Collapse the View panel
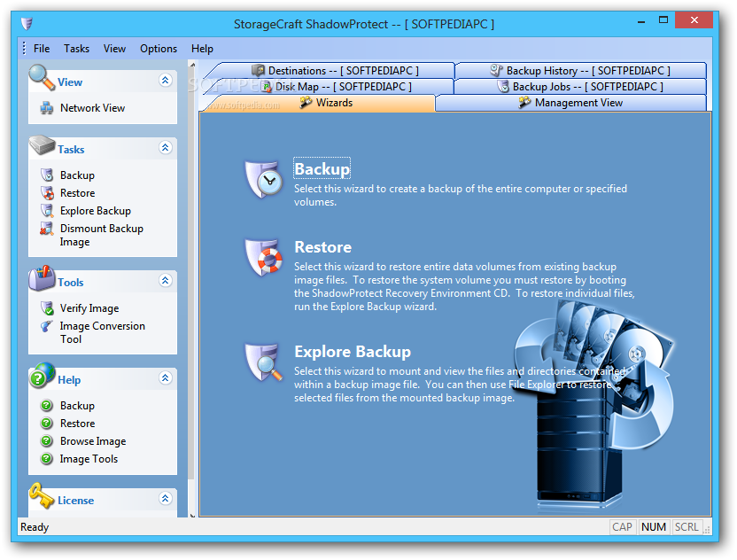The height and width of the screenshot is (560, 737). pos(165,81)
